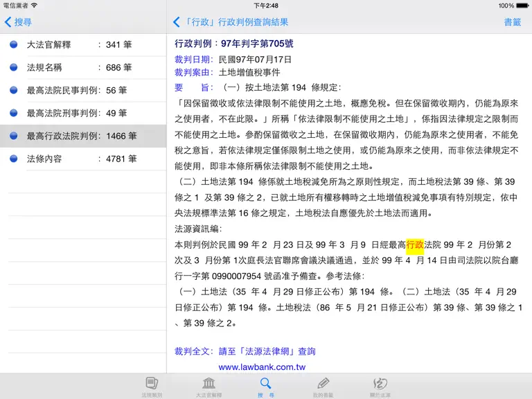Tap the back chevron beside 行政判例查詢結果
The width and height of the screenshot is (532, 399).
coord(176,22)
